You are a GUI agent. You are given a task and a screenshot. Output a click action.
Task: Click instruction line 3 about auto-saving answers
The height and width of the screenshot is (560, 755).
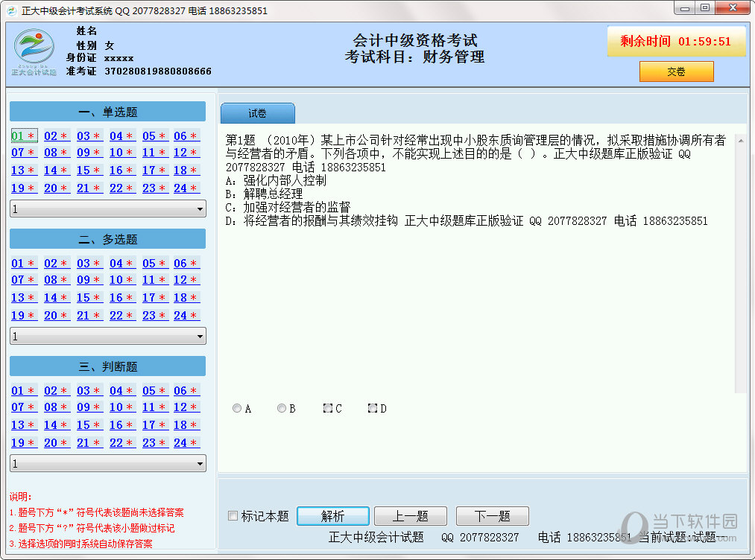click(81, 544)
